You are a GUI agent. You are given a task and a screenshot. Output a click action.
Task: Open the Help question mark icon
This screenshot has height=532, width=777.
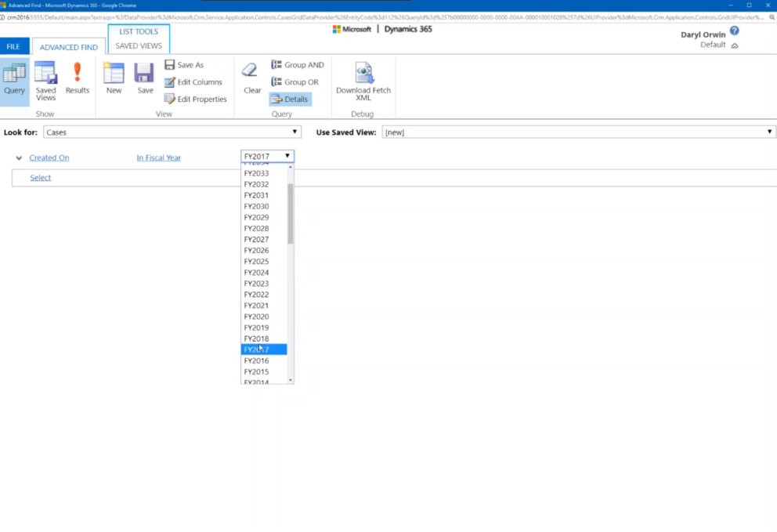735,31
